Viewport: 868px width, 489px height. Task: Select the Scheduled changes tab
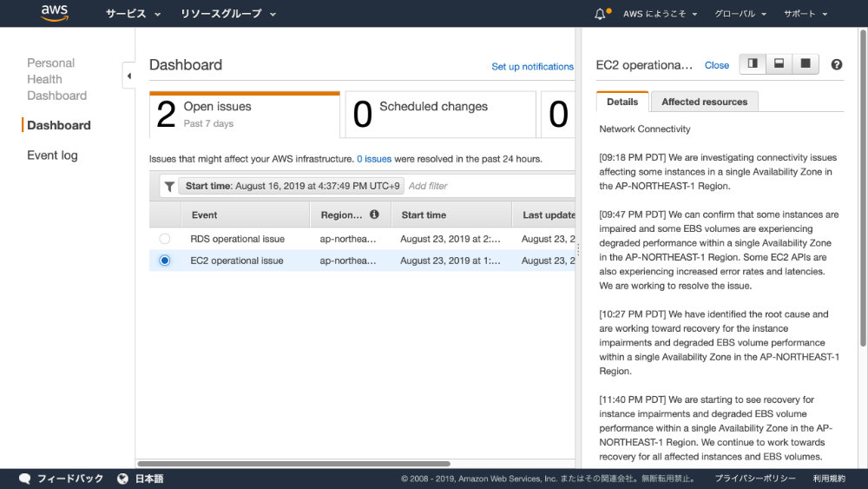point(441,115)
